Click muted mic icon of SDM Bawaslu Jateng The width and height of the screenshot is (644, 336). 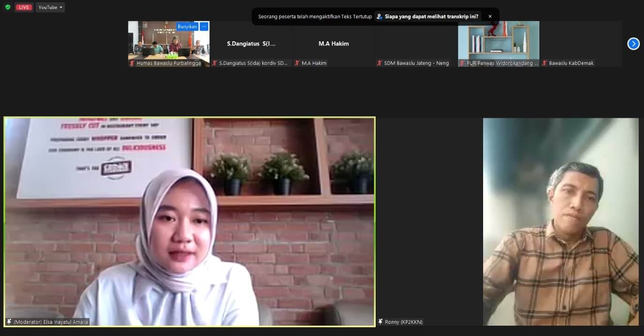click(380, 63)
